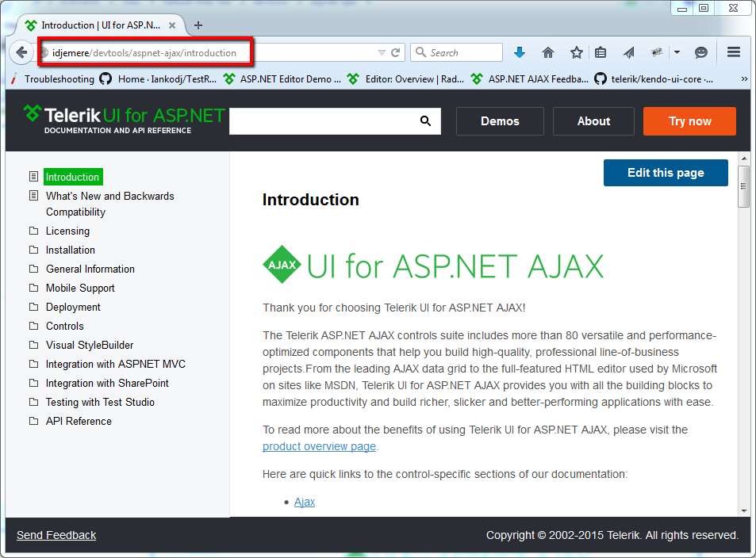Go back with the browser back arrow
This screenshot has width=756, height=558.
(21, 52)
